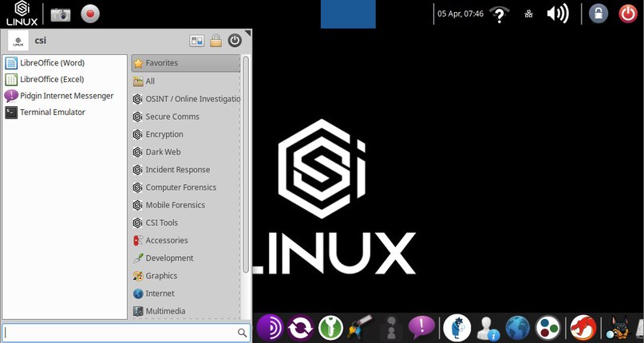Open the user info person dock icon
This screenshot has width=644, height=343.
(488, 329)
